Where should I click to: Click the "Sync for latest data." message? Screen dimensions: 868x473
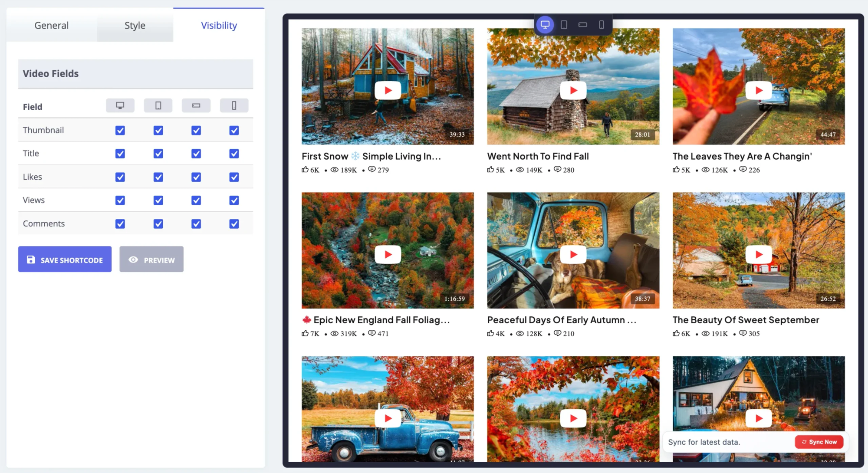tap(704, 442)
